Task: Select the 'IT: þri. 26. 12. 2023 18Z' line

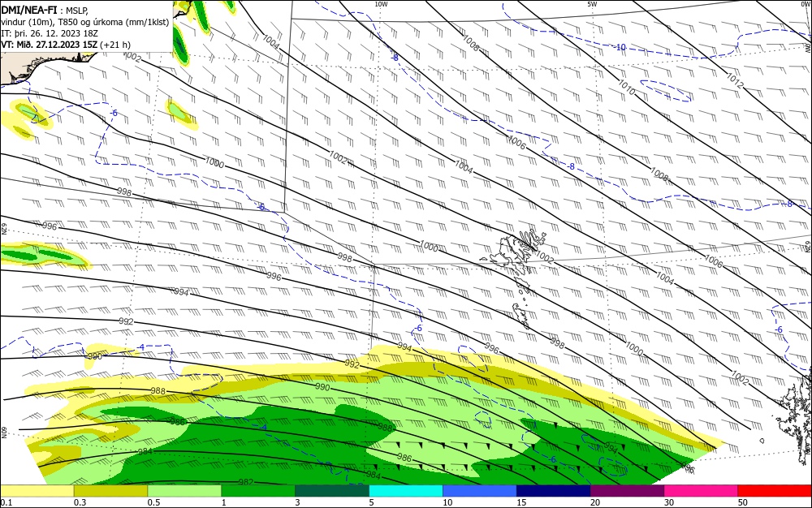Action: [50, 33]
